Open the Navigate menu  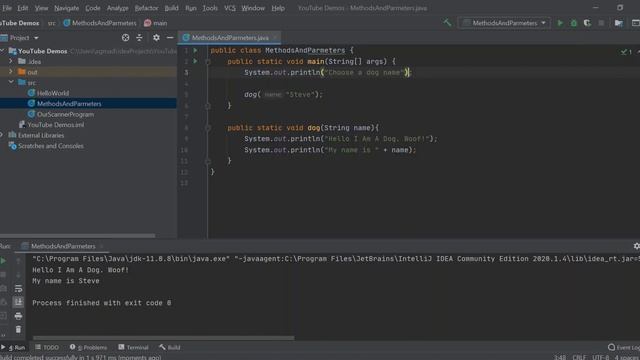[67, 8]
